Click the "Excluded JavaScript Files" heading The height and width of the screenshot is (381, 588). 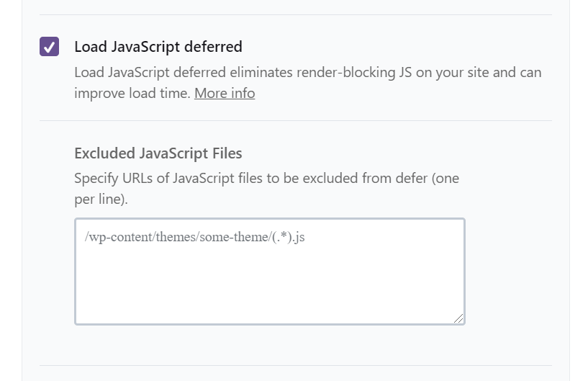point(158,153)
